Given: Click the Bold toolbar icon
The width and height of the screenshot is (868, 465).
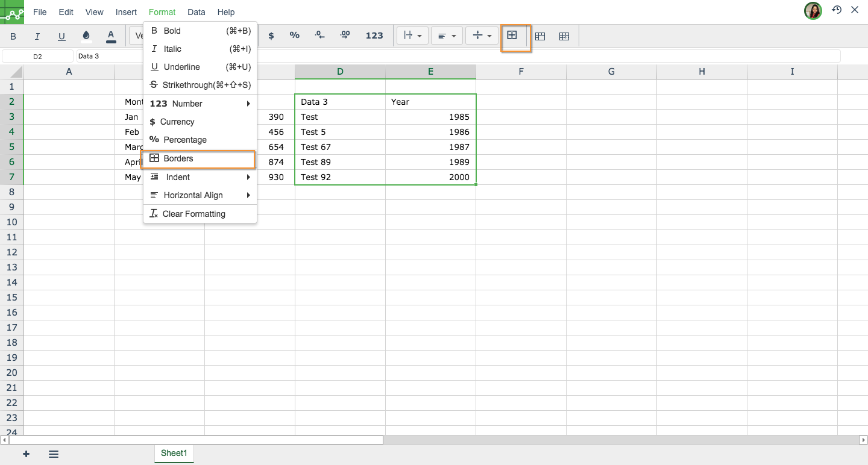Looking at the screenshot, I should pos(13,36).
